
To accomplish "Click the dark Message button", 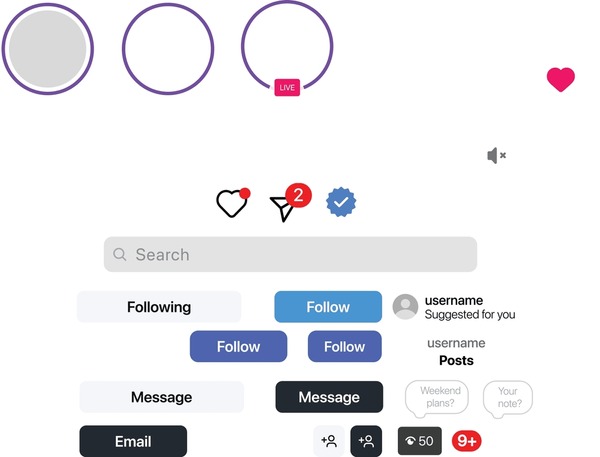I will click(329, 397).
